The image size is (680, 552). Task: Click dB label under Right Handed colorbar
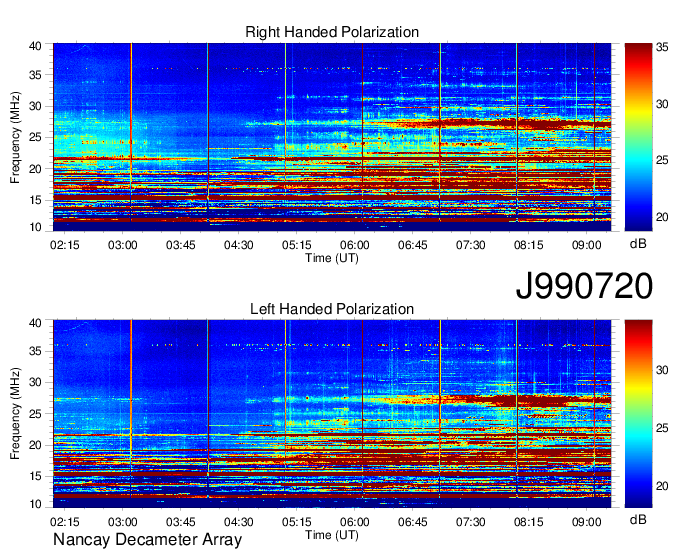point(638,244)
